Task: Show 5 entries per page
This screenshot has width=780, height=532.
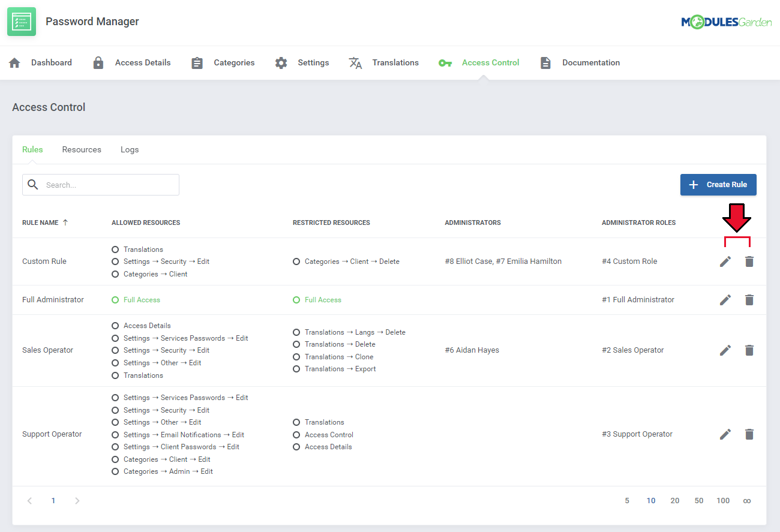Action: [x=627, y=501]
